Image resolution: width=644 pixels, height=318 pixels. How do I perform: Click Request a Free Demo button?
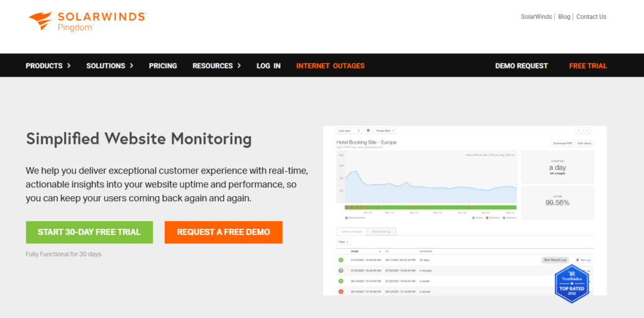tap(223, 232)
